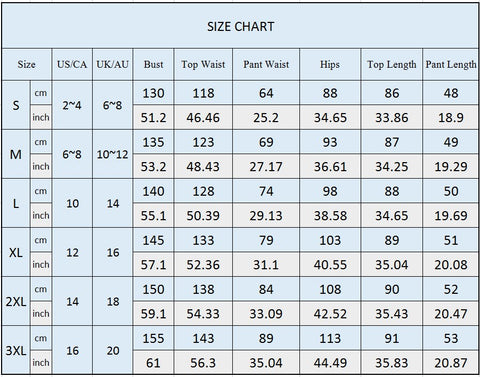This screenshot has width=480, height=377.
Task: Select the 27.17 pant waist cell
Action: (x=266, y=166)
